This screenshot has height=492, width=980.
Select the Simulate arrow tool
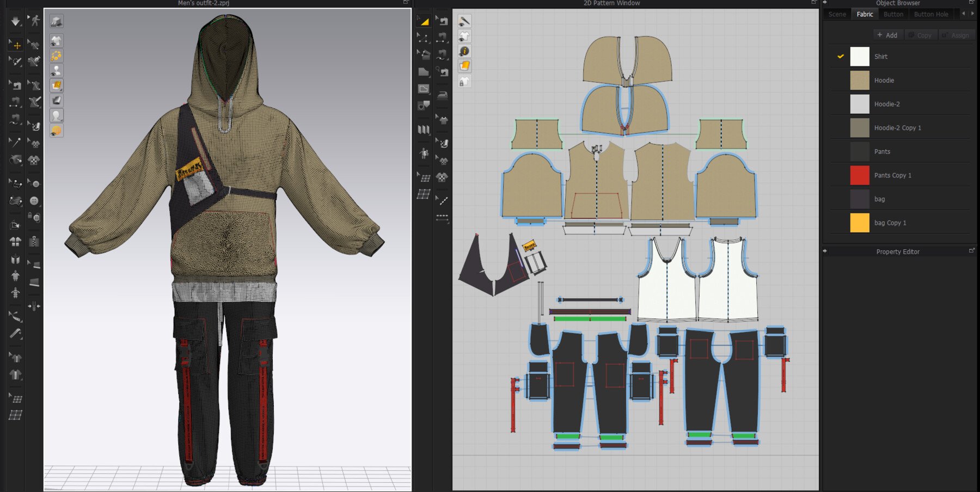(15, 21)
